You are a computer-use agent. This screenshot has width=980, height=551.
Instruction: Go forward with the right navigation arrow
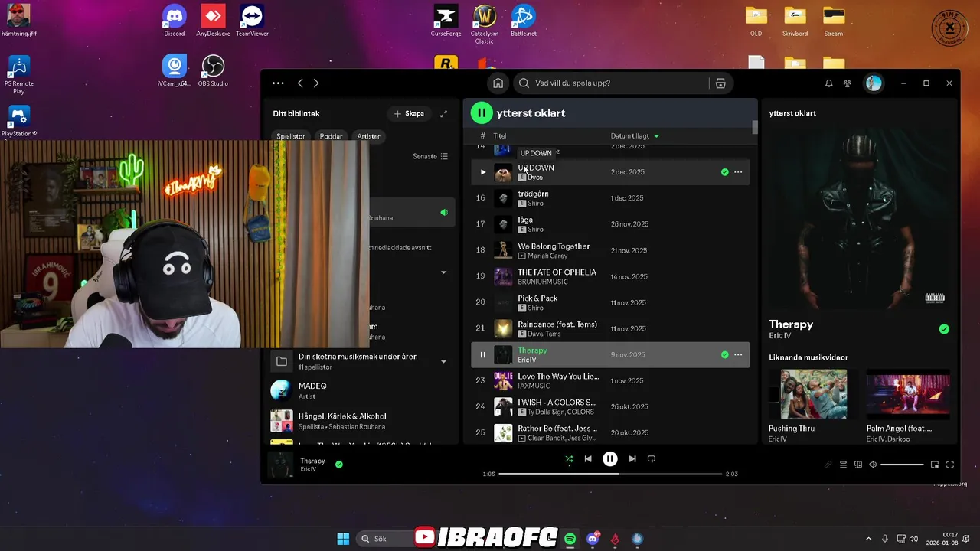point(316,83)
